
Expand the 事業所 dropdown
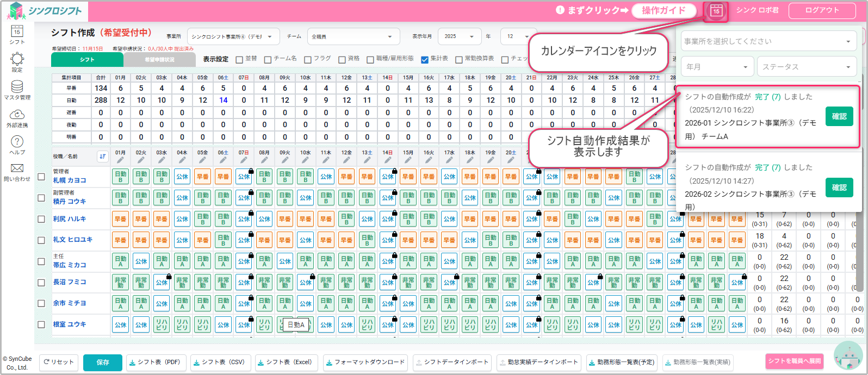pos(233,36)
